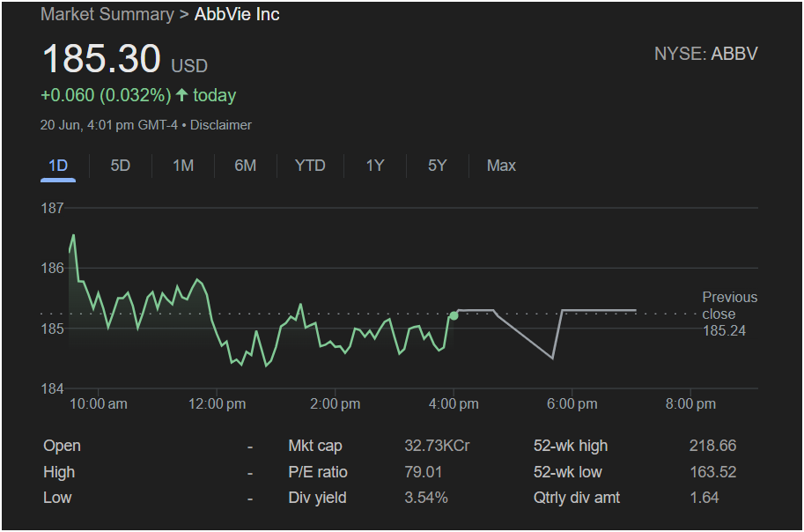Click the Qtrly div amt label
804x532 pixels.
pos(577,498)
